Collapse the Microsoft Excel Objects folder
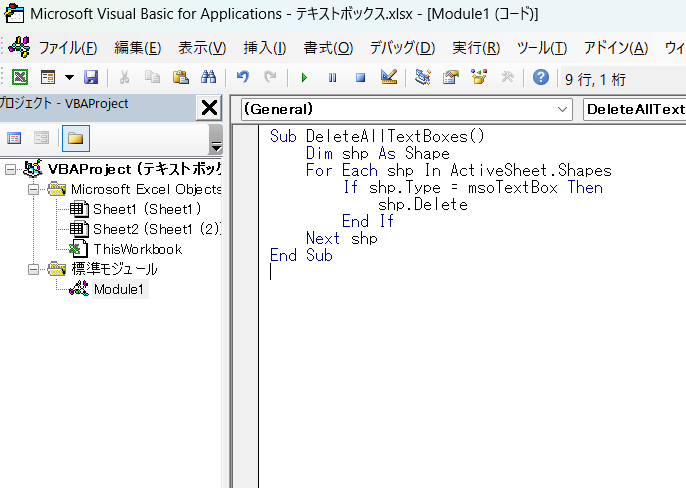Image resolution: width=686 pixels, height=488 pixels. (x=34, y=189)
